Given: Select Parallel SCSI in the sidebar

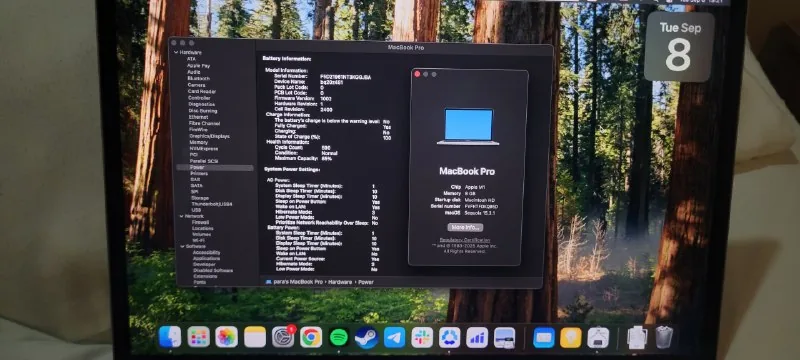Looking at the screenshot, I should click(x=204, y=161).
